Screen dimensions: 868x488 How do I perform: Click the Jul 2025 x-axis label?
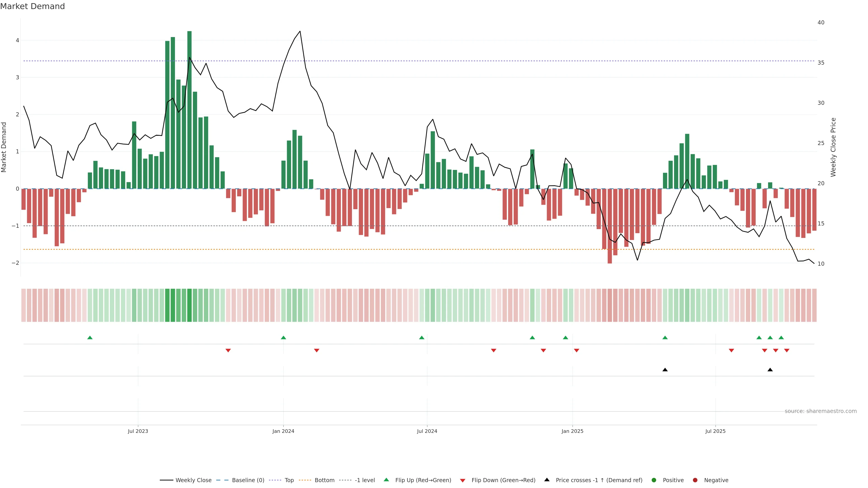[715, 431]
